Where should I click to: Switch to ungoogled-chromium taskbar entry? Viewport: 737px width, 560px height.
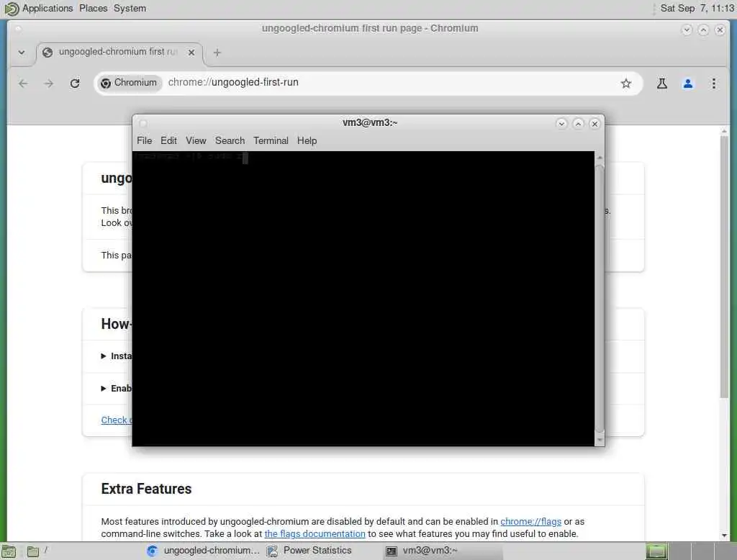tap(203, 551)
